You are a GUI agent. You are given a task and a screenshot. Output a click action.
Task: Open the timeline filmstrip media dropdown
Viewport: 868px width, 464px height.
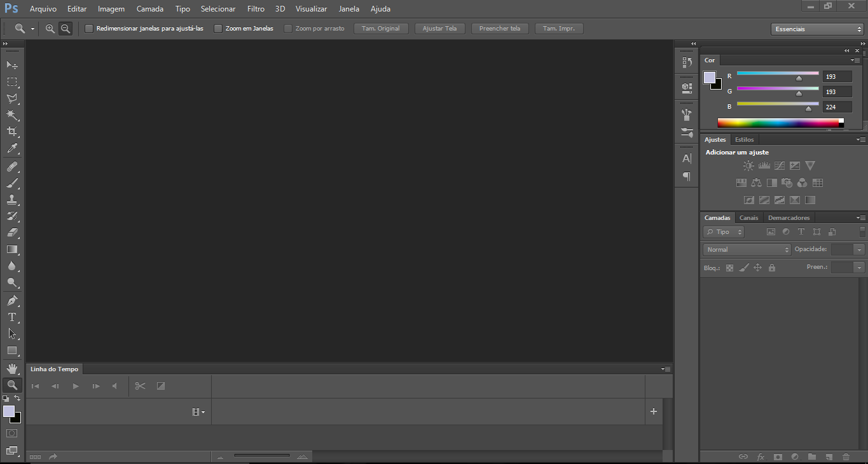click(198, 412)
